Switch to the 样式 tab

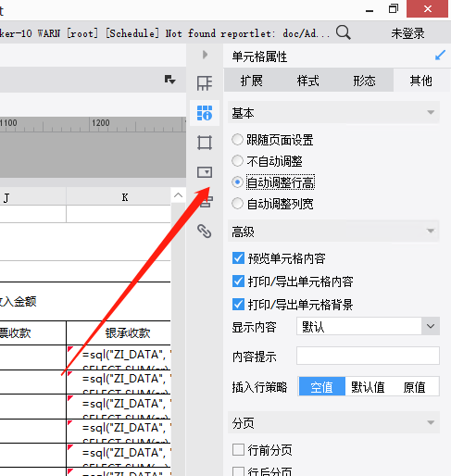click(x=308, y=81)
